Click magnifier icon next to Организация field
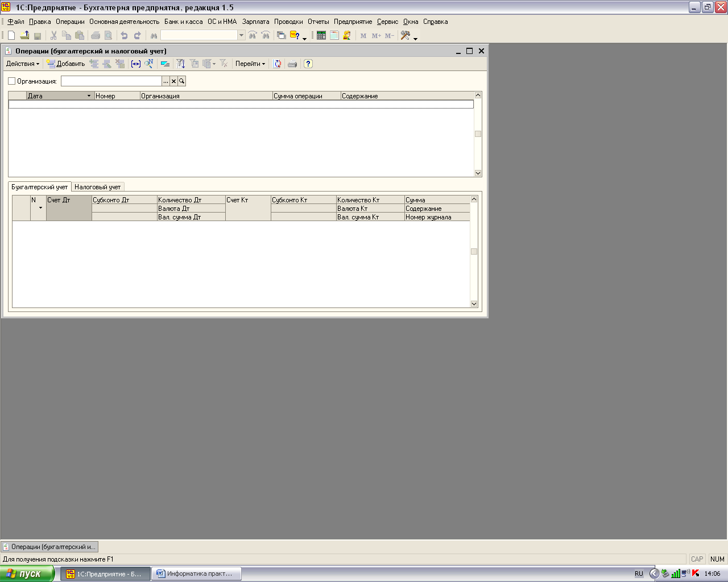This screenshot has width=728, height=582. coord(182,81)
